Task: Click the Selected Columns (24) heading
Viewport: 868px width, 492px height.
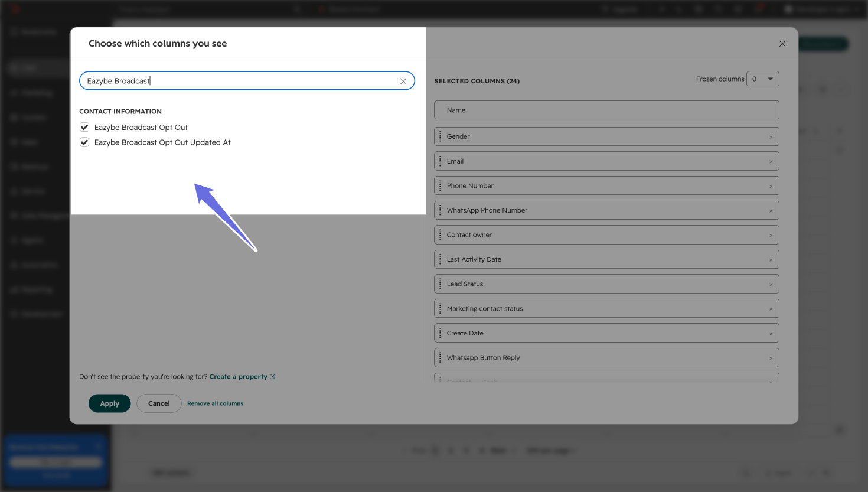Action: 477,81
